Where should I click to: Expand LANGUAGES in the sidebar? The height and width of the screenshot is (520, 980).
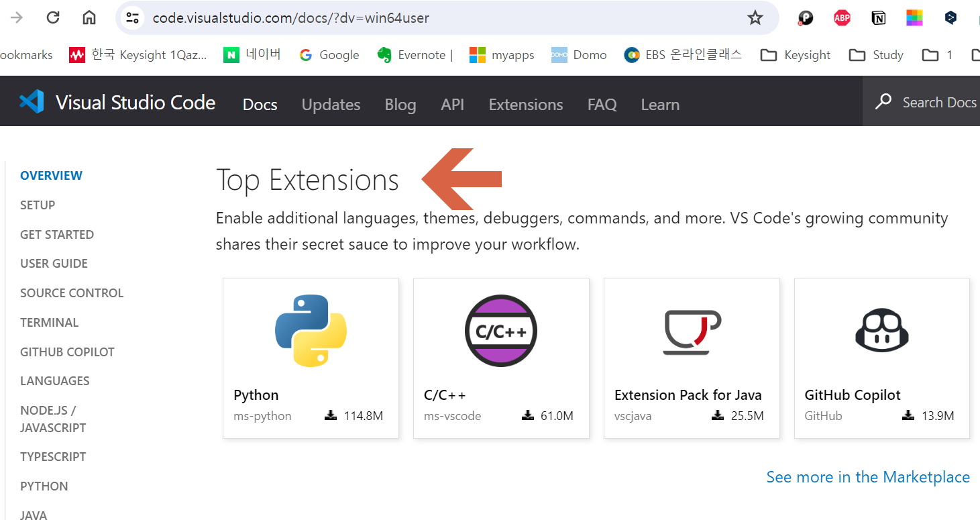tap(55, 381)
